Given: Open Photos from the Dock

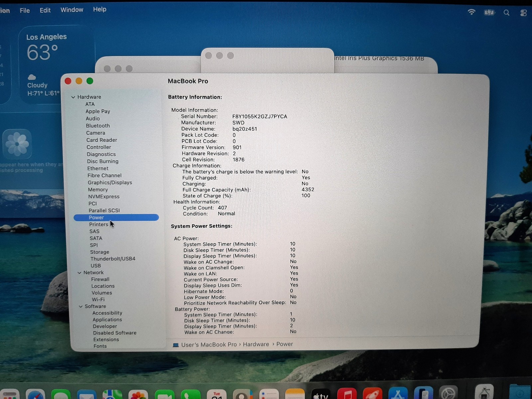Looking at the screenshot, I should (138, 394).
